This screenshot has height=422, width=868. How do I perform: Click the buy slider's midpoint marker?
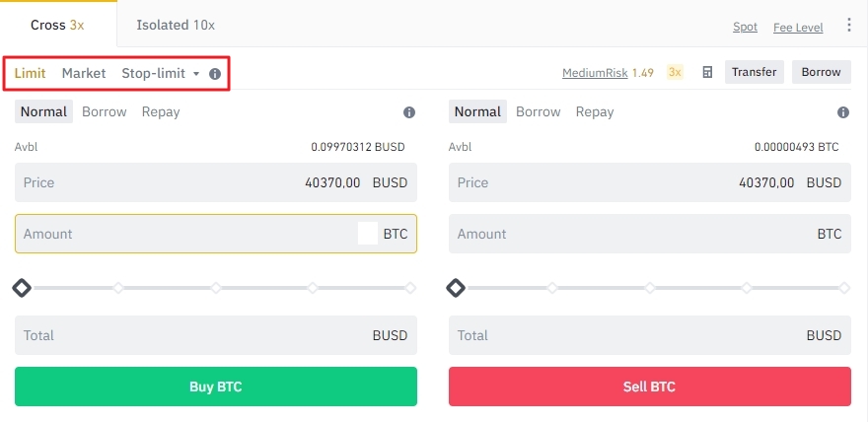tap(216, 288)
